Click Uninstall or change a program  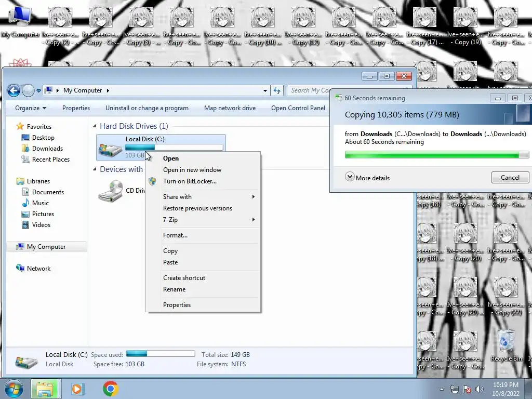click(147, 108)
